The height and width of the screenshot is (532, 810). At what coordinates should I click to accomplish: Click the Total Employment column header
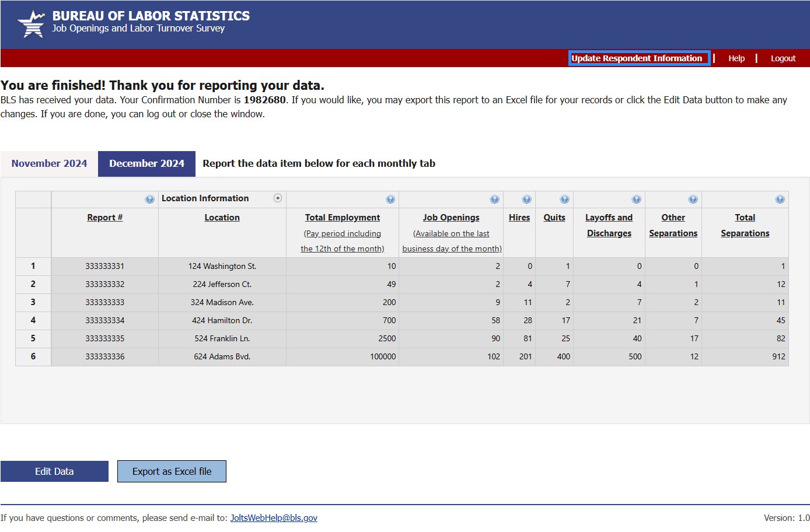click(x=343, y=218)
